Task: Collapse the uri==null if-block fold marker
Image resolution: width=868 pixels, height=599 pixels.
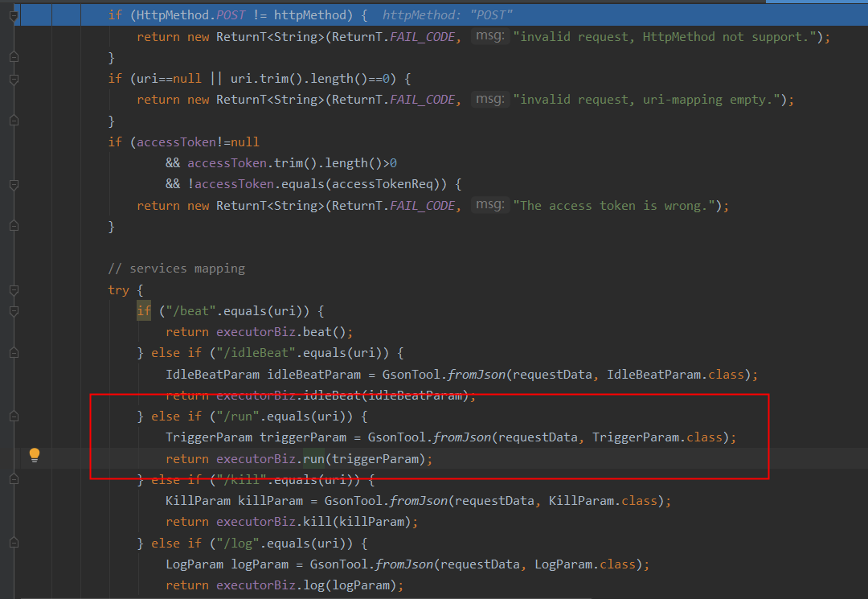Action: pyautogui.click(x=14, y=79)
